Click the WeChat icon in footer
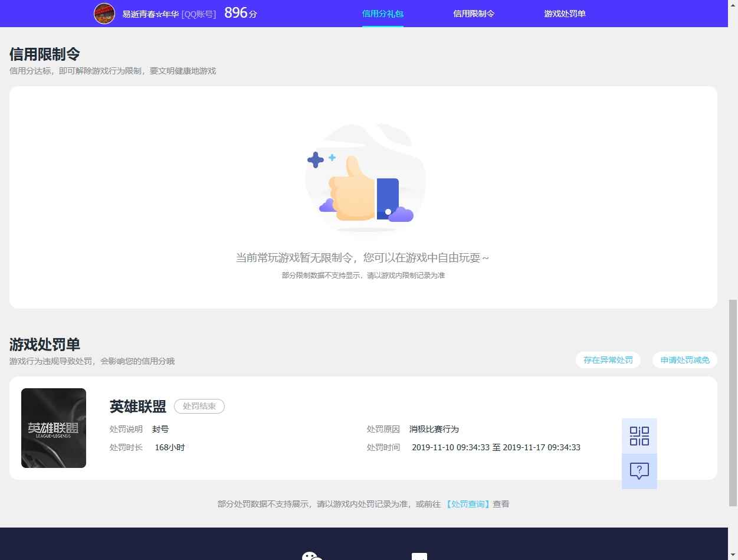 (x=312, y=556)
